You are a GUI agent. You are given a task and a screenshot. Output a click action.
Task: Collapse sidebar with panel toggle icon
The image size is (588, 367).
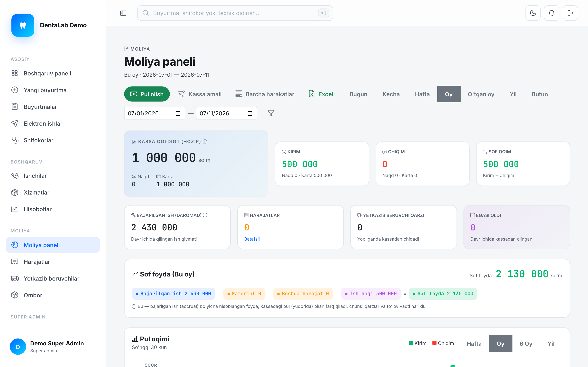(124, 13)
